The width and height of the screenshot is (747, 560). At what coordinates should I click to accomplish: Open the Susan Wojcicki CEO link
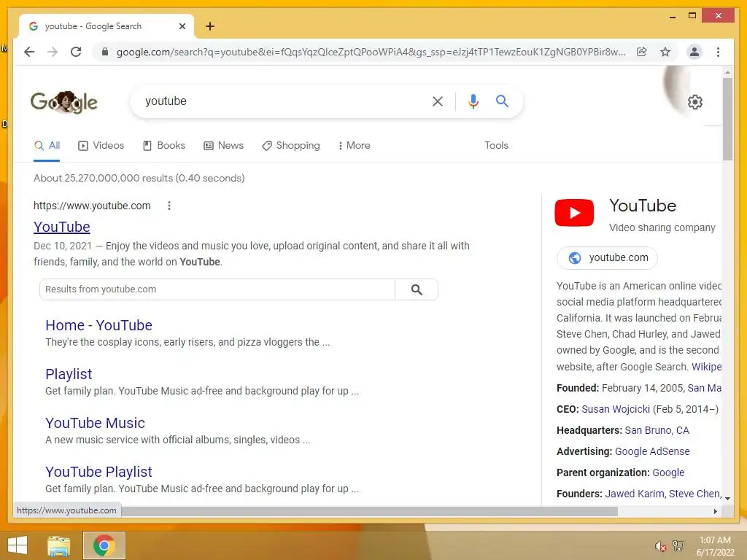(x=616, y=409)
